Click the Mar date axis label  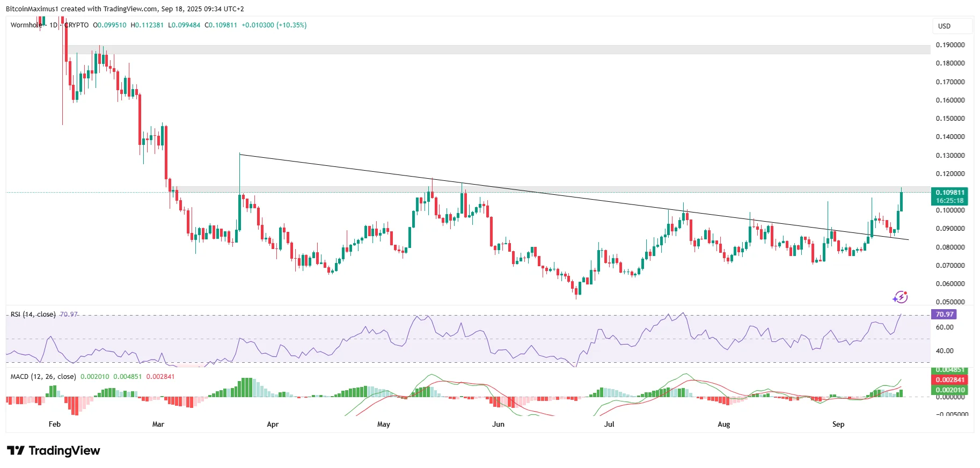pos(158,425)
